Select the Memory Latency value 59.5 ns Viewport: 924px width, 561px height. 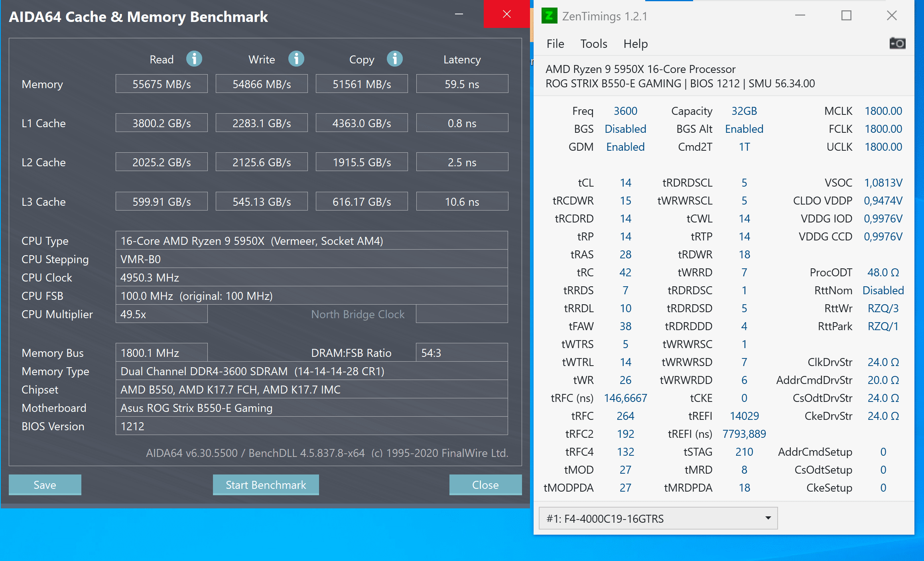462,84
